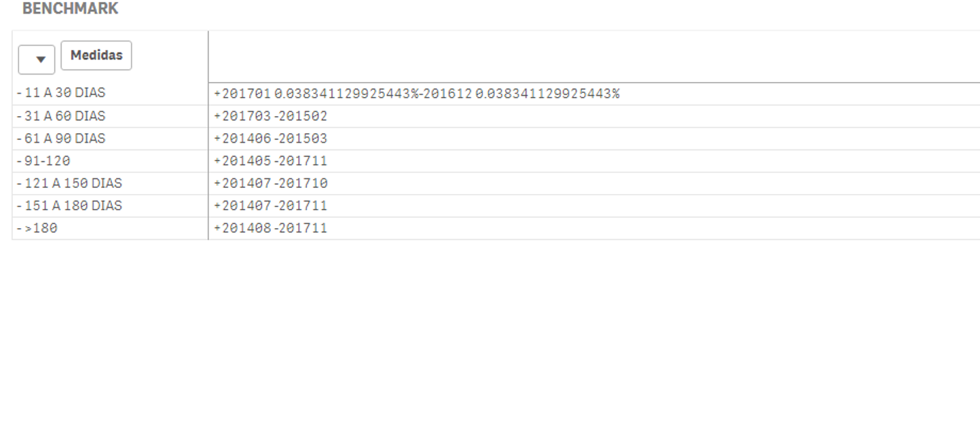Collapse the 31 A 60 DIAS row

(x=20, y=116)
